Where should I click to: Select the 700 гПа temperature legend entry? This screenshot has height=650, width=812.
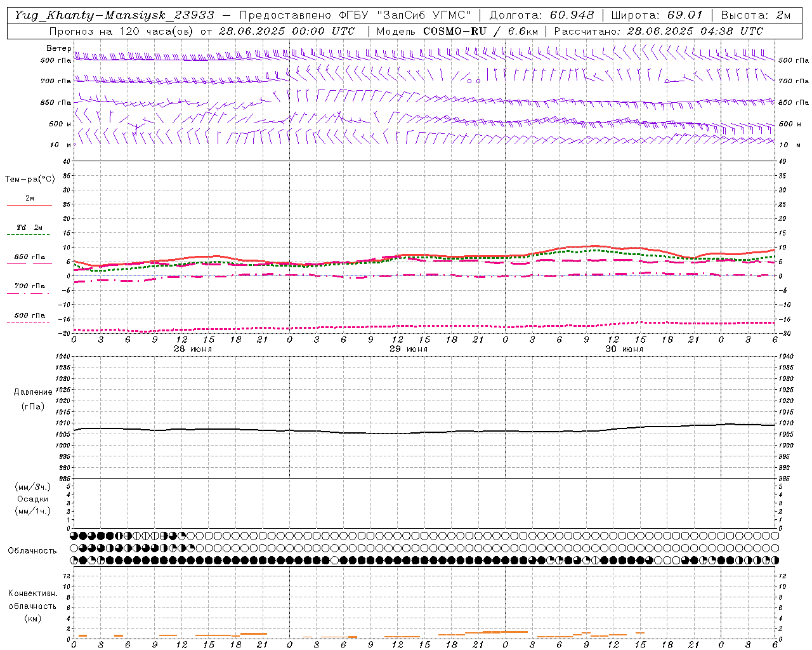(30, 286)
